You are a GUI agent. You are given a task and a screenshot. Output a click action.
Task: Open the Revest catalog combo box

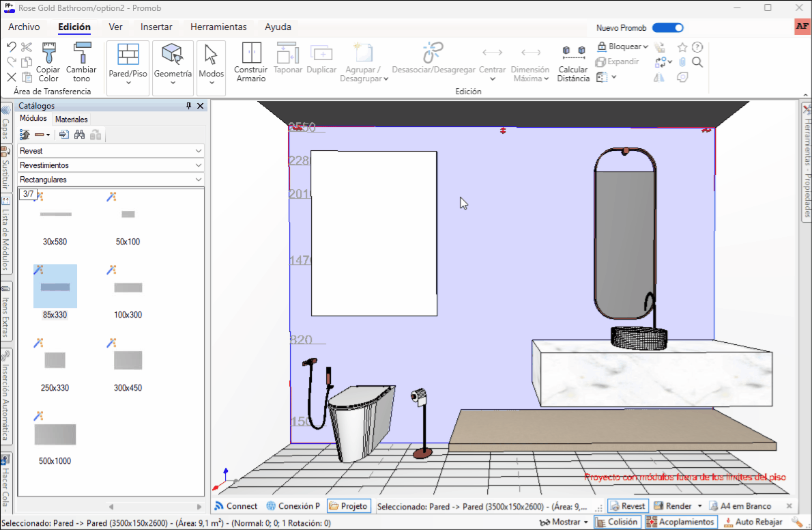click(111, 151)
